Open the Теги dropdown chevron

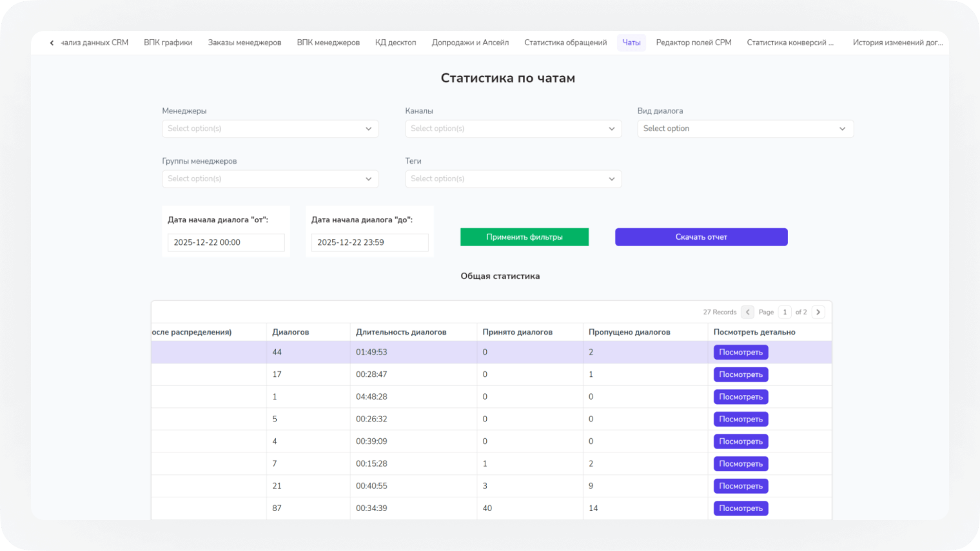pos(612,179)
